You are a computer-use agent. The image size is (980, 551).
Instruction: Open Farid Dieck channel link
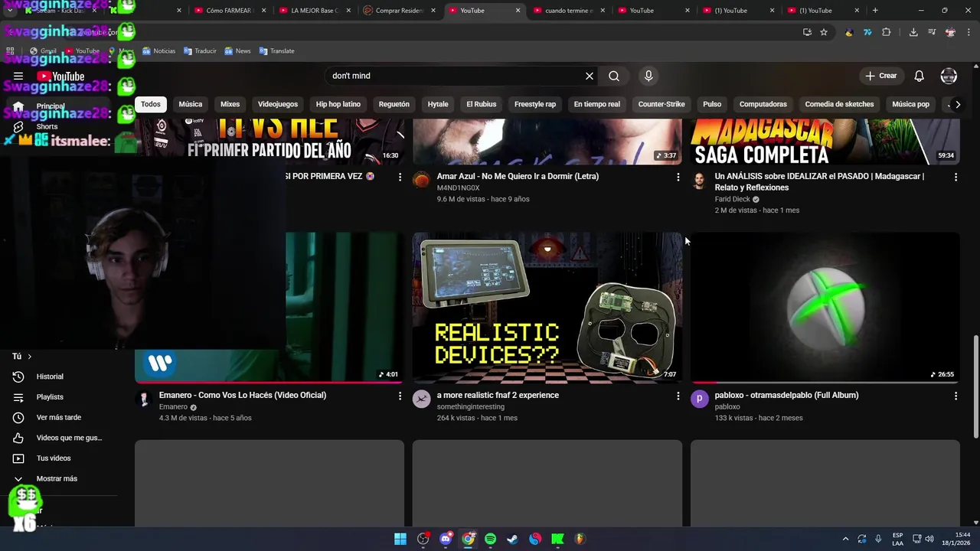tap(733, 199)
